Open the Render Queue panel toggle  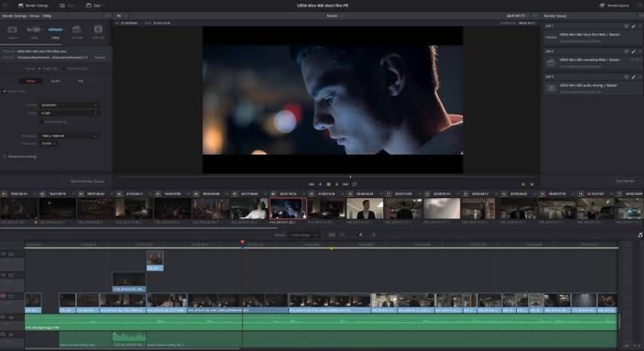615,6
